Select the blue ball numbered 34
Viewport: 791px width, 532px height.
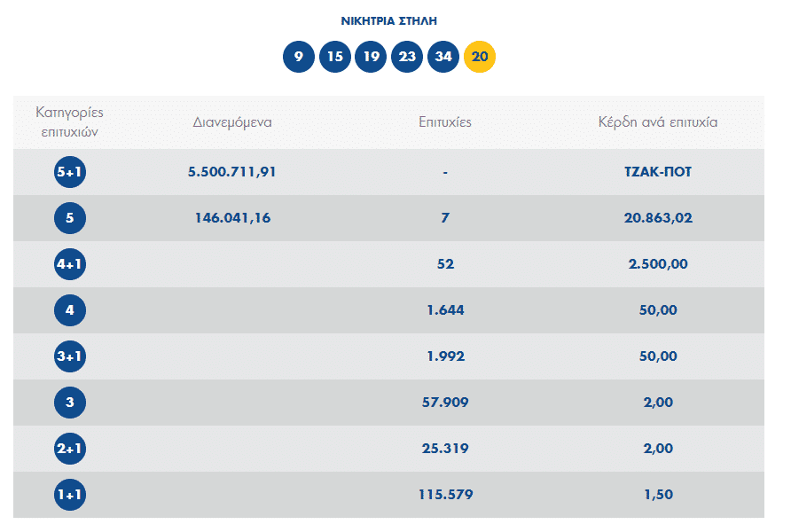point(443,58)
